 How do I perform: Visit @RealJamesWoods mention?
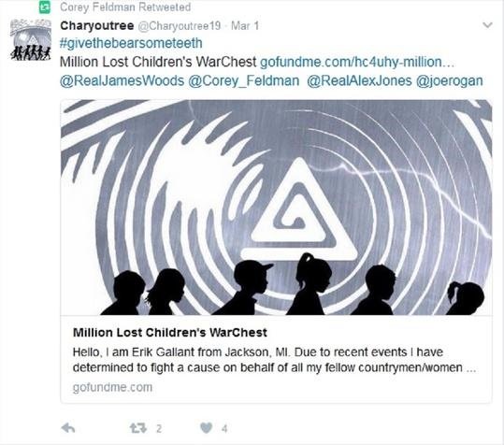tap(122, 81)
